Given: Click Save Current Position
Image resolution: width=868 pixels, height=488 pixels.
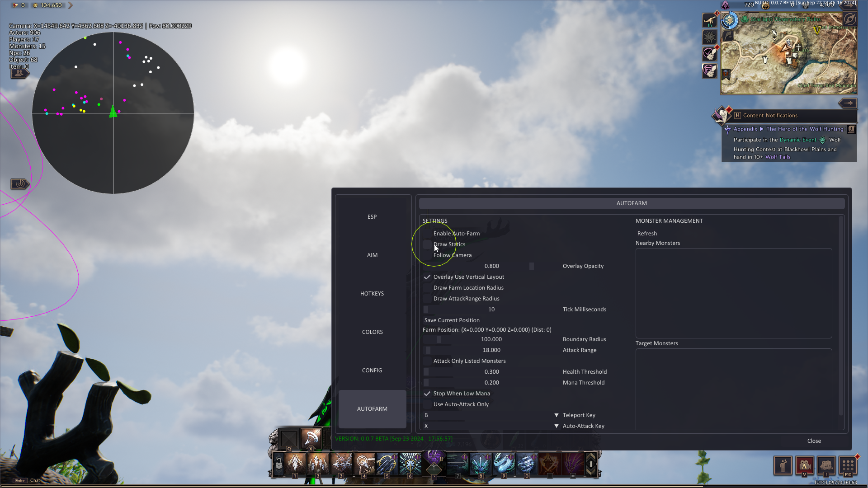Looking at the screenshot, I should tap(452, 320).
